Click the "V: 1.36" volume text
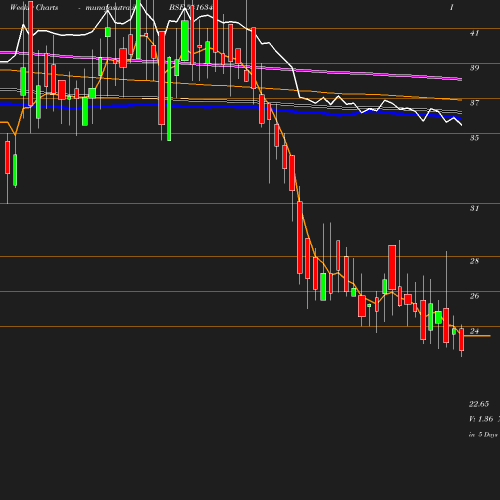The width and height of the screenshot is (500, 500). coord(481,419)
